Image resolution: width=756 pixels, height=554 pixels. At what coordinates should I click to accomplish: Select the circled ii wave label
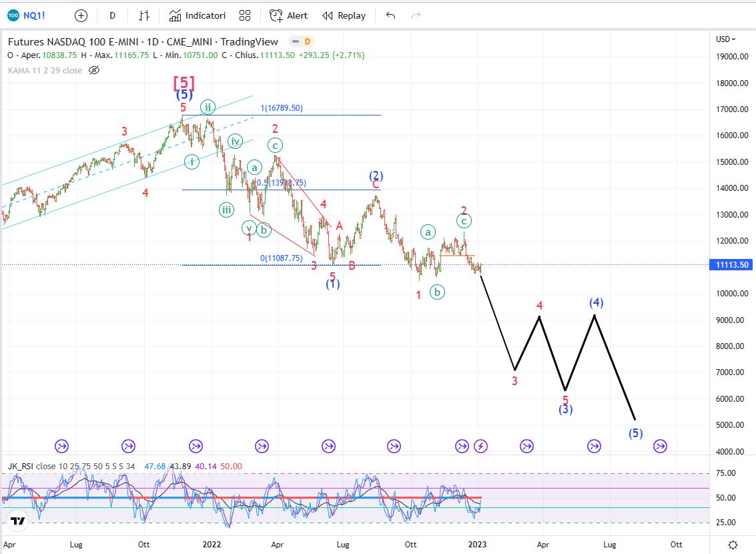click(x=208, y=107)
